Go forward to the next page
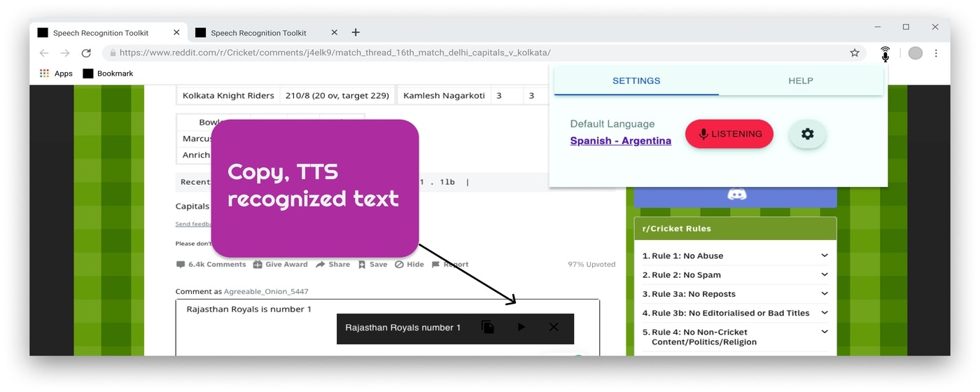980x392 pixels. pos(65,53)
